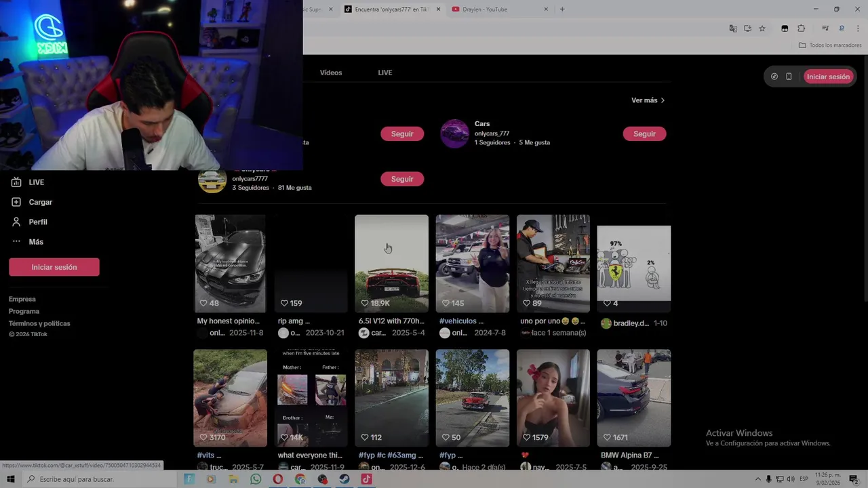868x488 pixels.
Task: Open Términos y políticas link
Action: click(x=39, y=323)
